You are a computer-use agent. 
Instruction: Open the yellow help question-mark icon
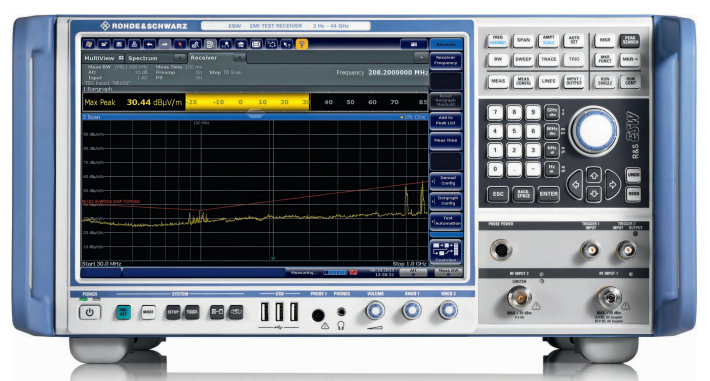pos(302,44)
